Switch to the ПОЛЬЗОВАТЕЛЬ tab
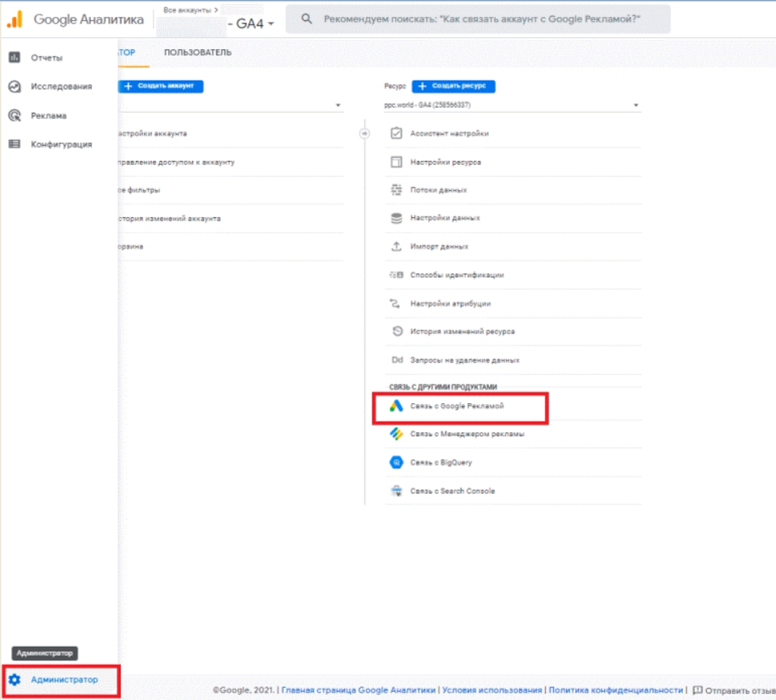Screen dimensions: 776x700 coord(198,53)
